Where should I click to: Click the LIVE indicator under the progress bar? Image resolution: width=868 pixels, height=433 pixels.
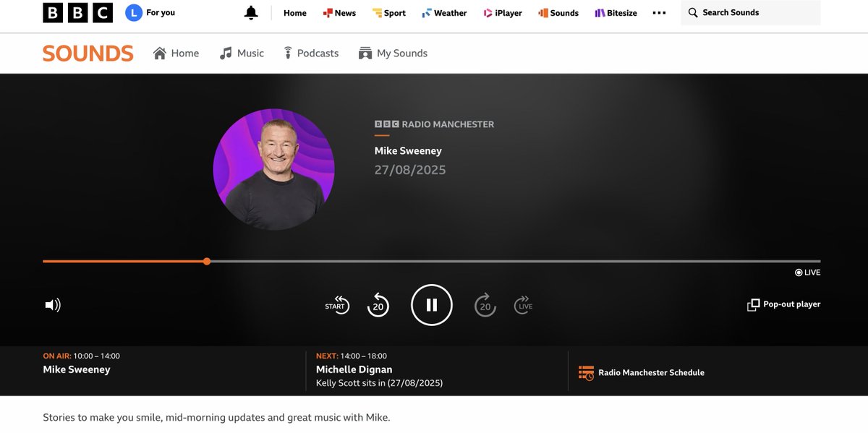[808, 273]
